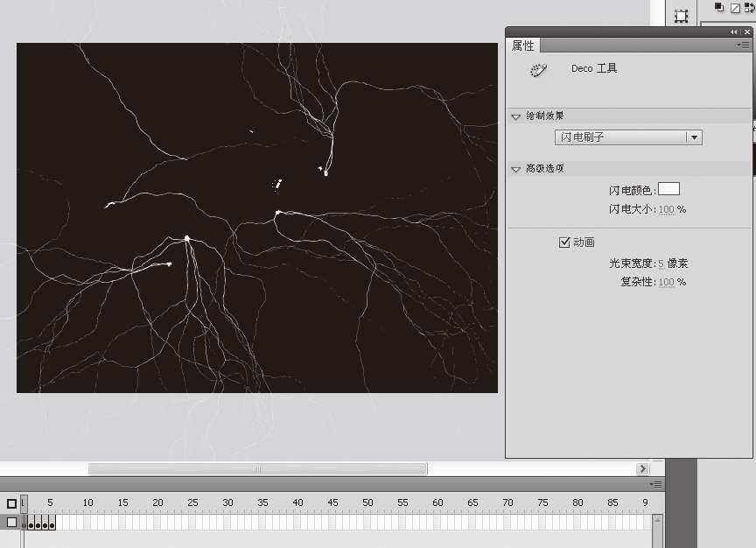
Task: Click the black and white default colors icon
Action: (x=719, y=7)
